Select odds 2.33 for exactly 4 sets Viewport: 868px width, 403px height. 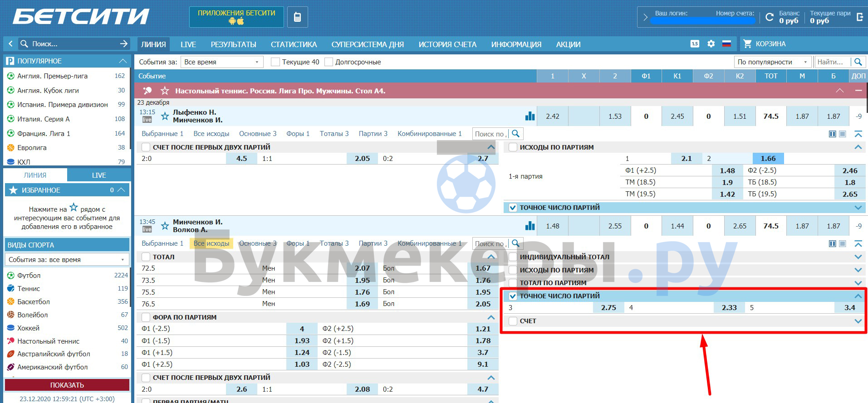pos(729,307)
